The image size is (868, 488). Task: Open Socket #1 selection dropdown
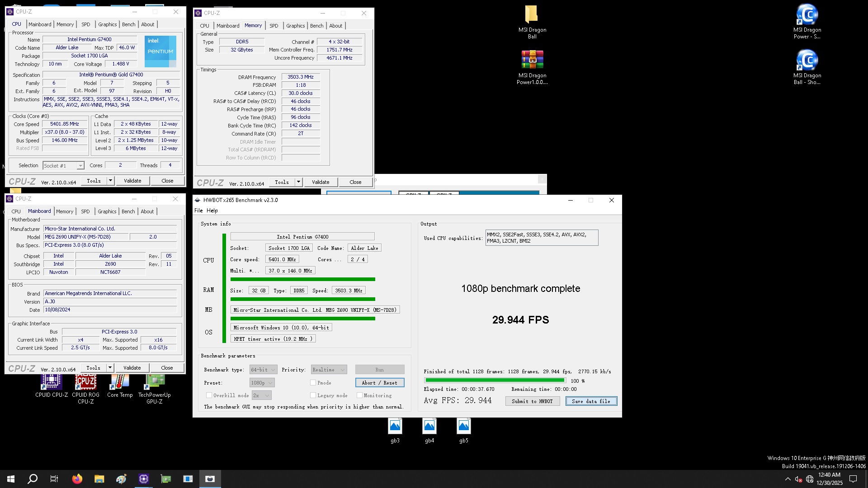tap(63, 166)
